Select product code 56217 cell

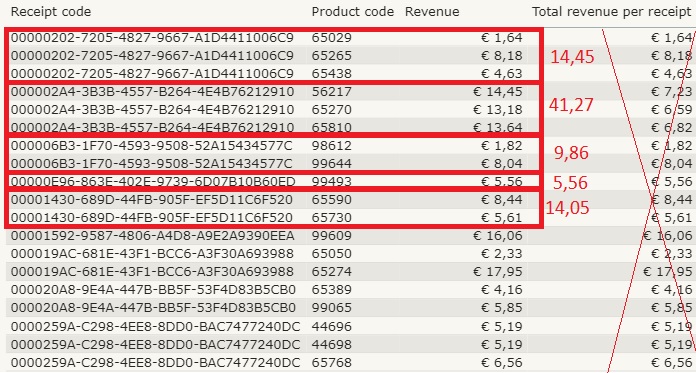click(331, 91)
